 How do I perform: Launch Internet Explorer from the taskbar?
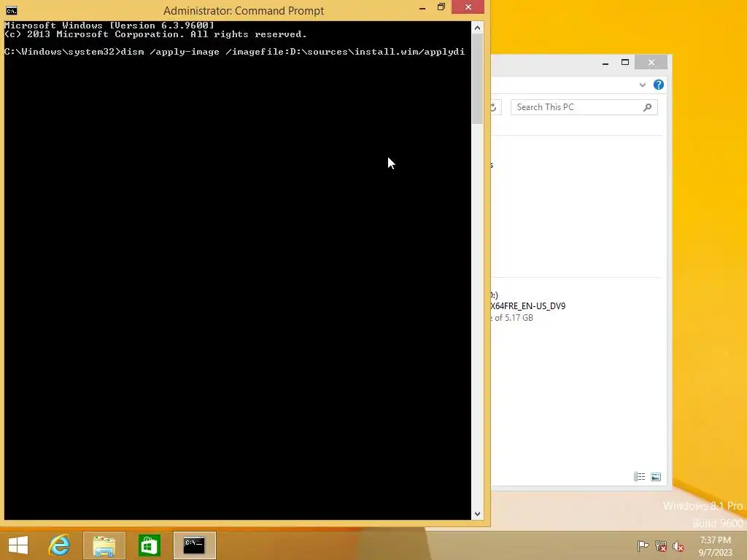[x=60, y=545]
